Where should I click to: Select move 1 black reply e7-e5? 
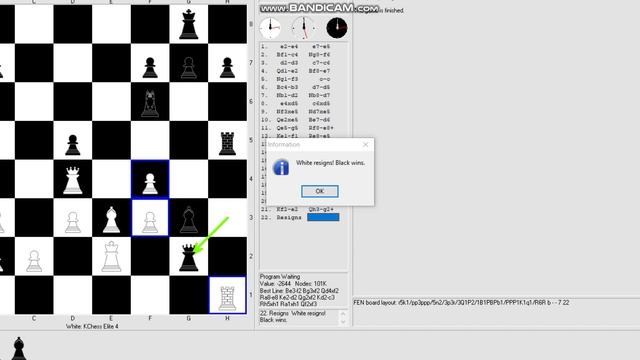pos(321,47)
